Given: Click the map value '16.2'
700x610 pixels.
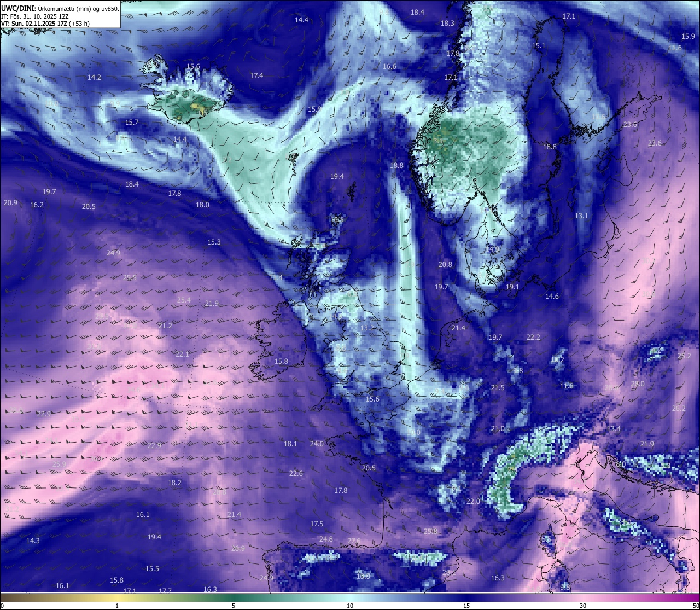Looking at the screenshot, I should click(37, 205).
